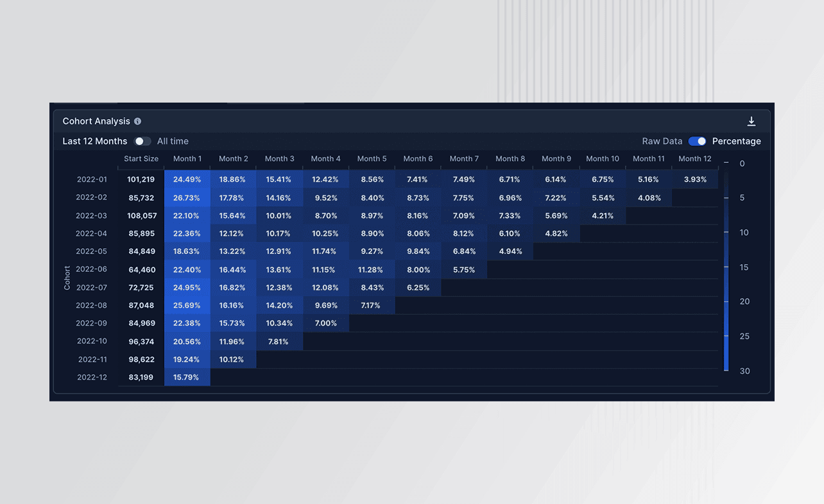Click start size value 108,057
The image size is (824, 504).
pyautogui.click(x=141, y=215)
